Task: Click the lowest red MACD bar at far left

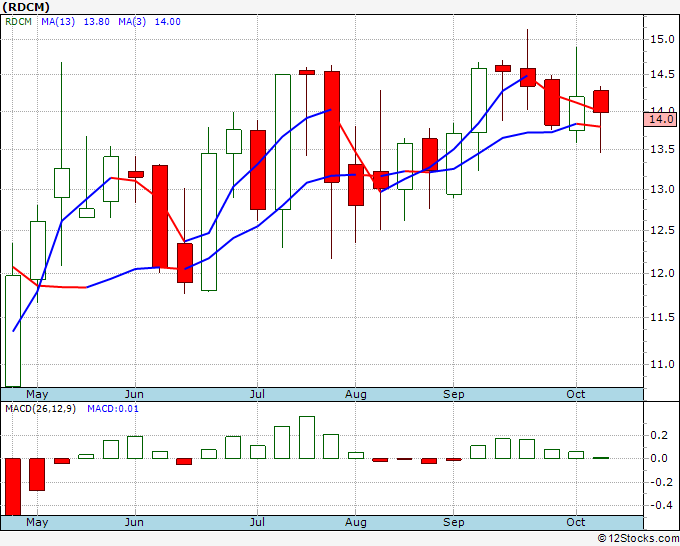Action: click(13, 487)
